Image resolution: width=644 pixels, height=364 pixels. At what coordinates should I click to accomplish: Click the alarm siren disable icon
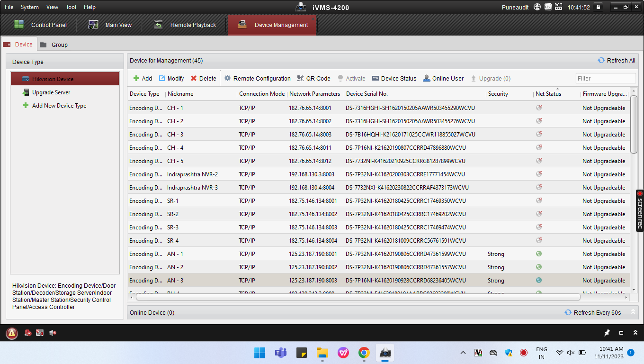pyautogui.click(x=28, y=333)
